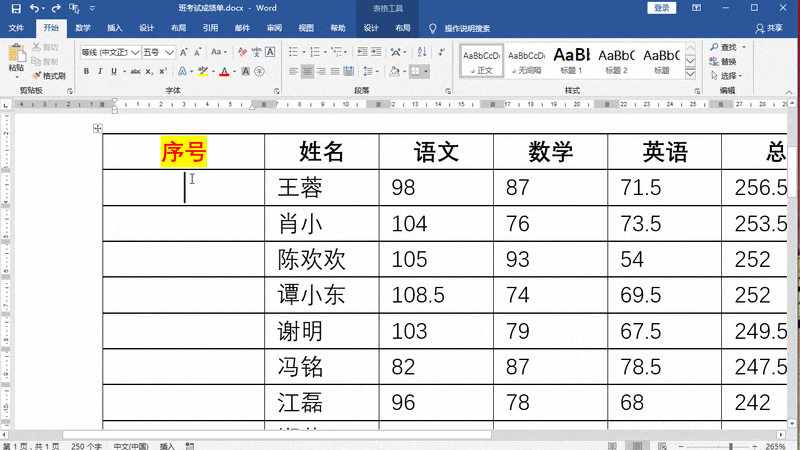The image size is (800, 450).
Task: Click the 共享 (Share) button
Action: (769, 28)
